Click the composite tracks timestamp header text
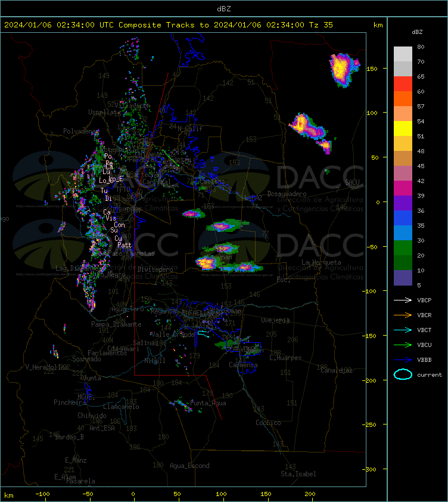This screenshot has width=448, height=502. click(169, 24)
